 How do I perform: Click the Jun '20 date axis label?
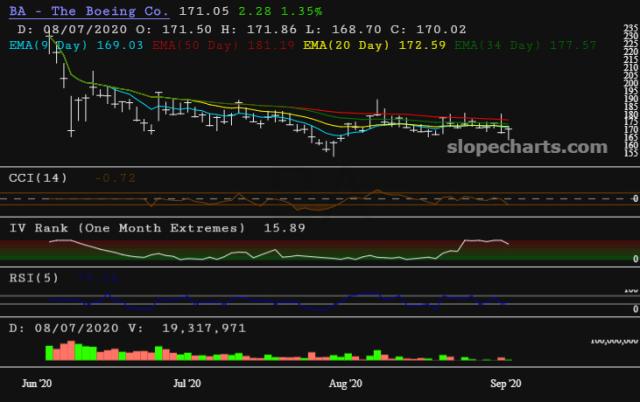tap(39, 383)
